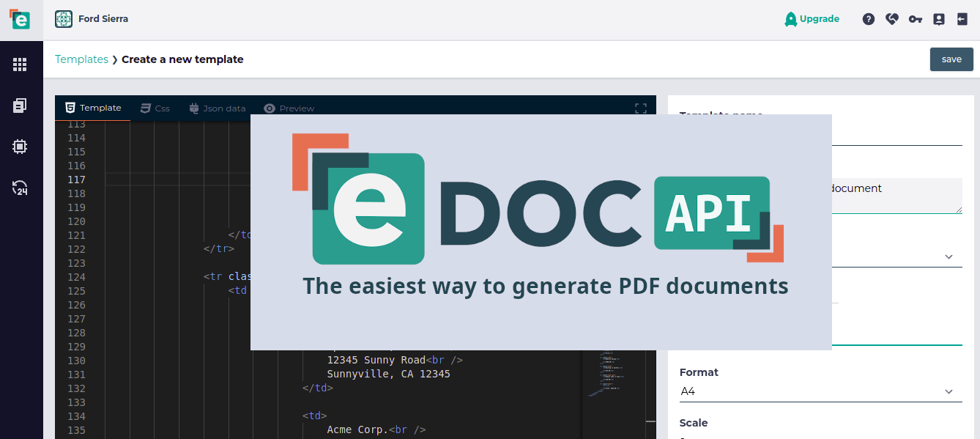Viewport: 980px width, 439px height.
Task: Click '12345 Sunny Road' code text
Action: pyautogui.click(x=376, y=360)
